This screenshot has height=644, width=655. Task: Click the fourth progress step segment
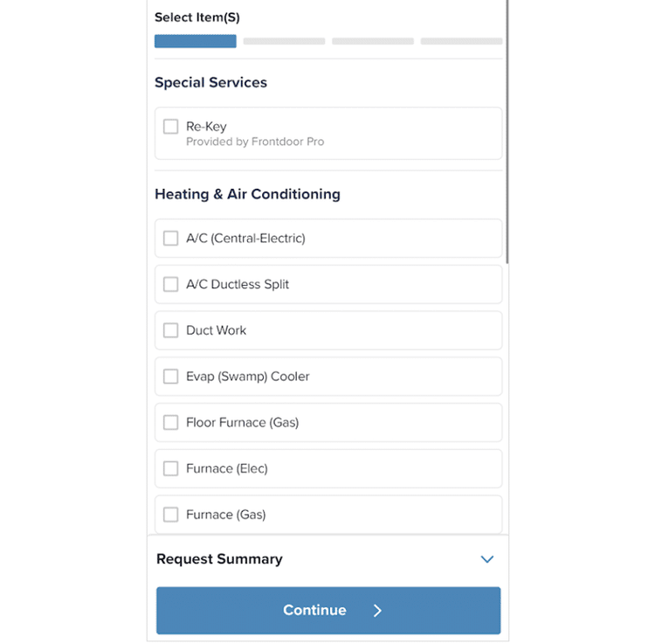[x=461, y=41]
